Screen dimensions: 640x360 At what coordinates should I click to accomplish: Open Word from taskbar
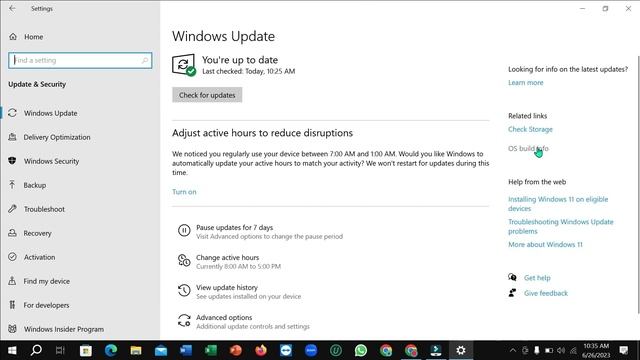tap(186, 350)
